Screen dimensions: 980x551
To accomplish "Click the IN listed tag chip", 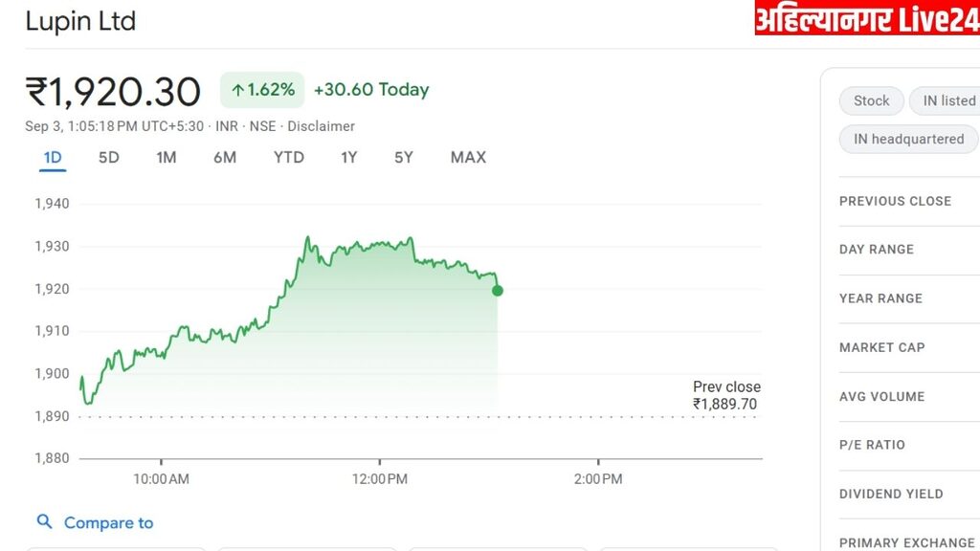I will 948,100.
